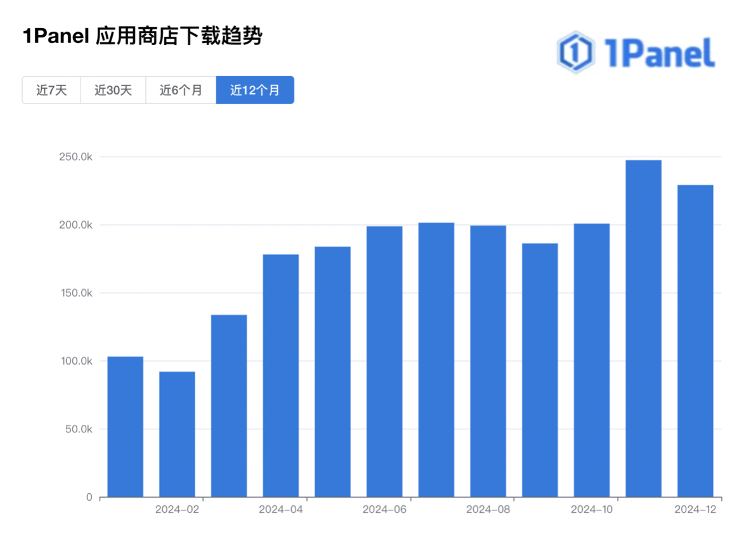Viewport: 756px width, 544px height.
Task: Click the tallest bar near 250.0k
Action: click(644, 328)
